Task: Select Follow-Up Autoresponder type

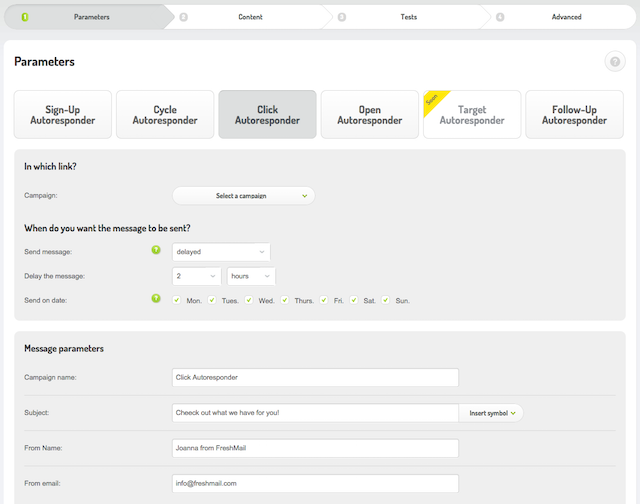Action: click(x=574, y=115)
